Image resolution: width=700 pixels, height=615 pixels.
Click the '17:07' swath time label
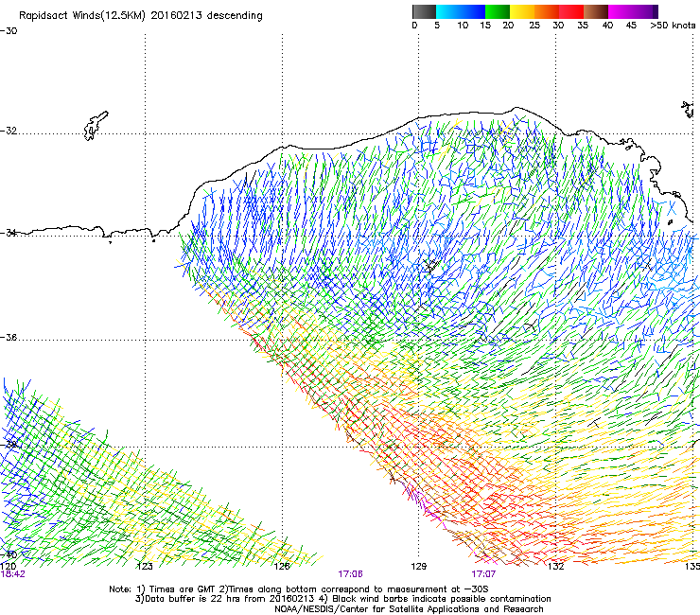pyautogui.click(x=483, y=574)
